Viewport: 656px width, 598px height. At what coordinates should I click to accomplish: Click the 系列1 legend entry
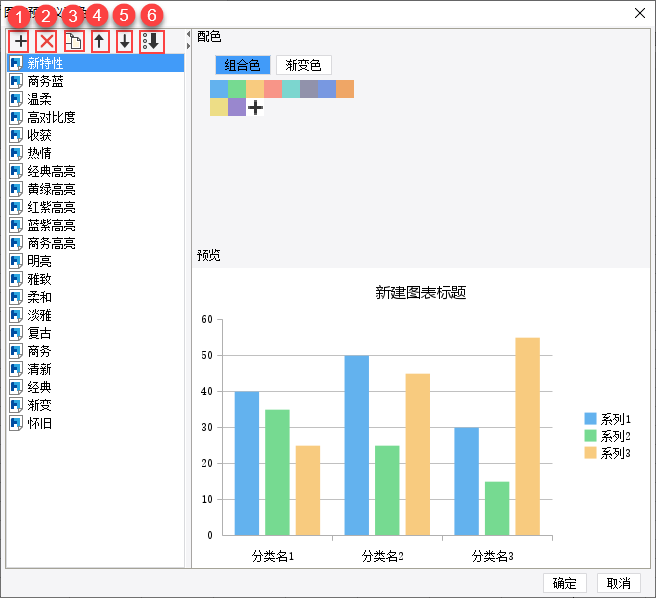tap(607, 419)
